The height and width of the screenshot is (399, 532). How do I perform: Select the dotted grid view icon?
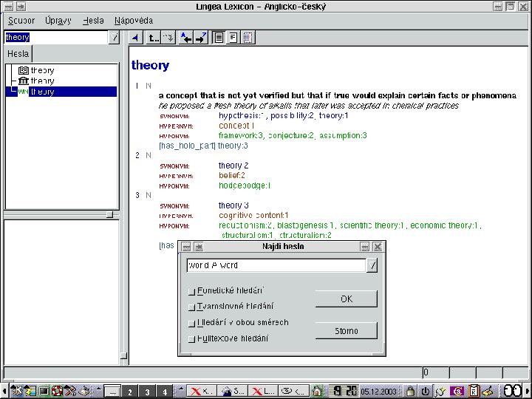pyautogui.click(x=248, y=38)
